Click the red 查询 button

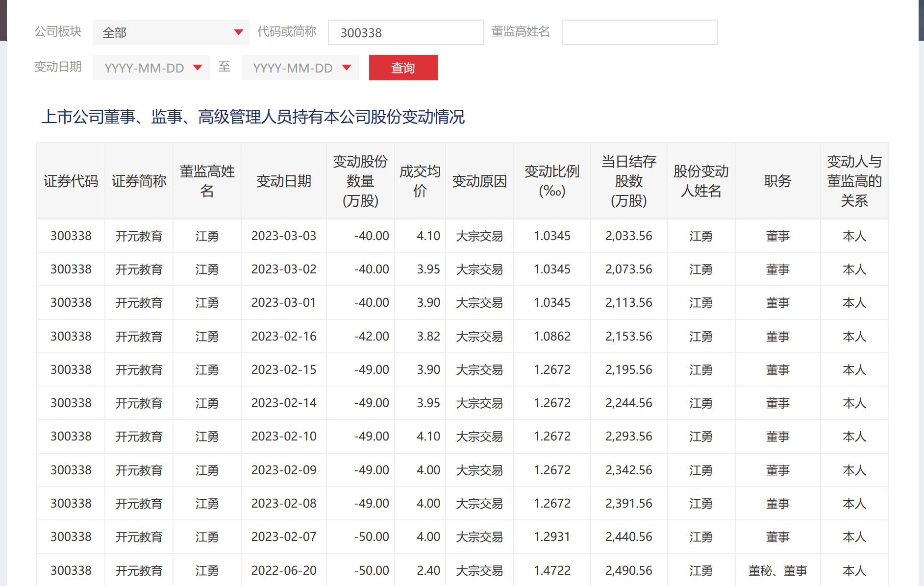[x=403, y=68]
